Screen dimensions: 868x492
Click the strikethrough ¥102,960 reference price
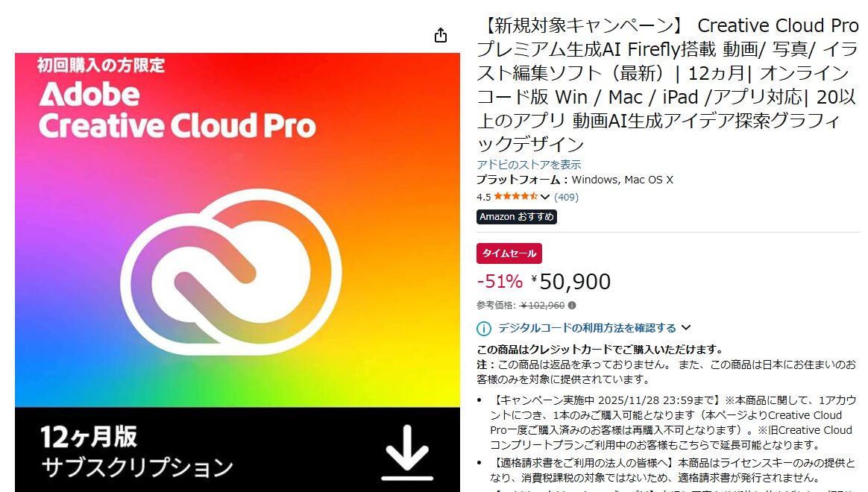pyautogui.click(x=543, y=306)
